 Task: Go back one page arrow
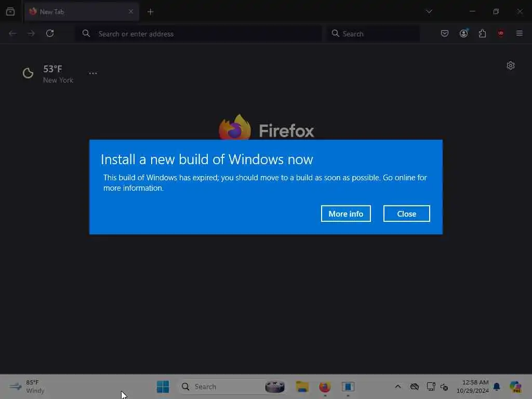tap(12, 33)
